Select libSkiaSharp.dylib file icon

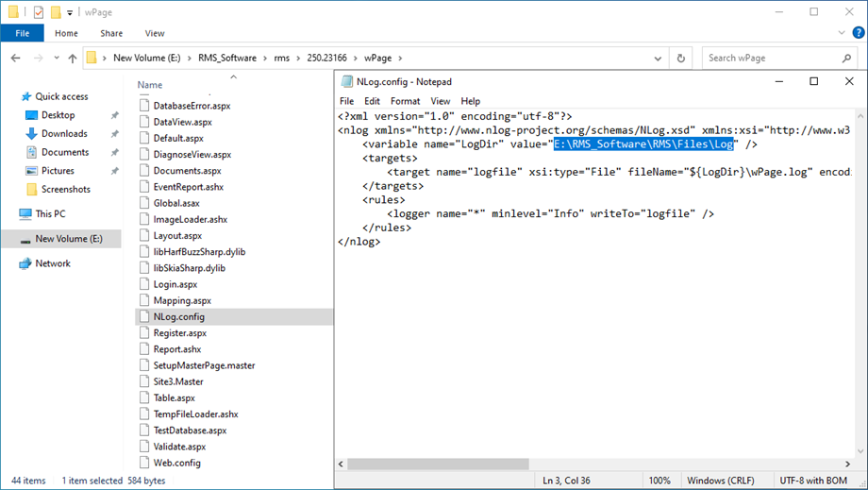tap(144, 268)
